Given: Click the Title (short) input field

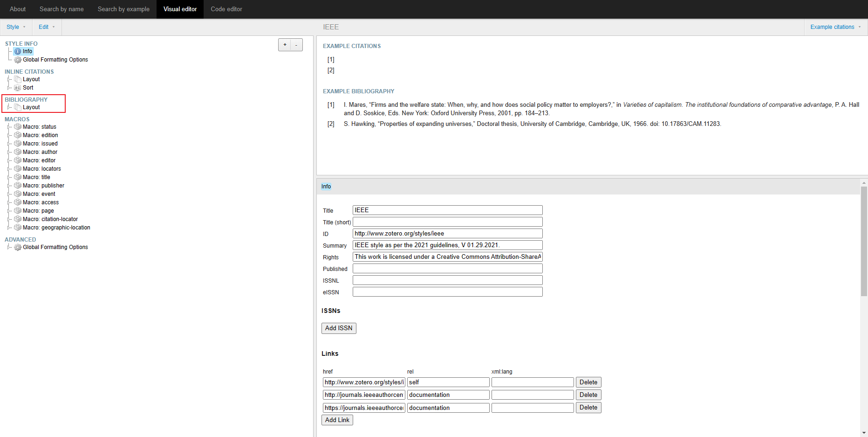Looking at the screenshot, I should coord(448,222).
